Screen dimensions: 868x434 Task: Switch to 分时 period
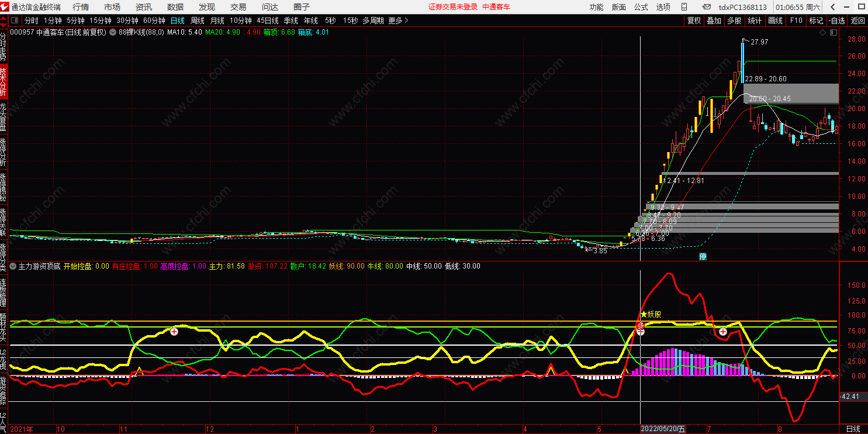(x=31, y=20)
